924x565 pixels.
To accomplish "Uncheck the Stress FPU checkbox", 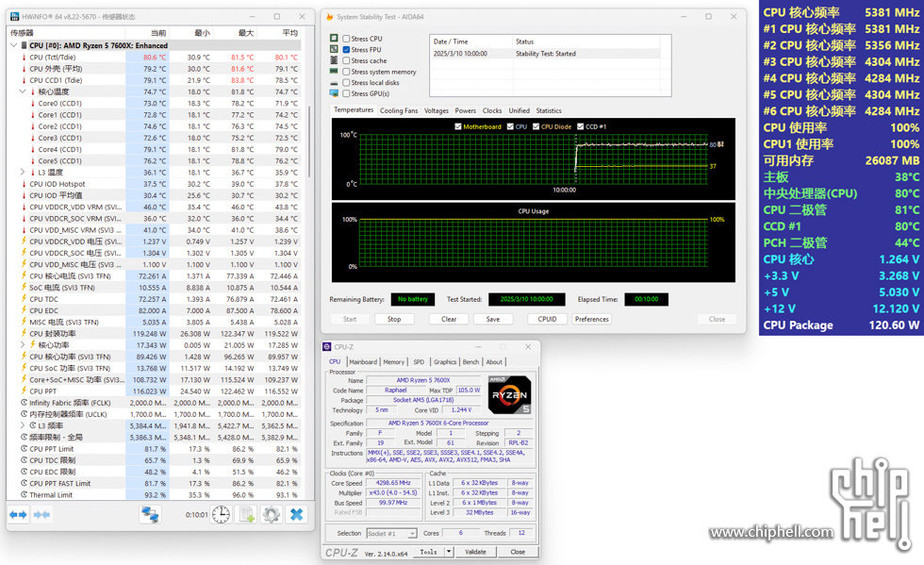I will pyautogui.click(x=347, y=50).
